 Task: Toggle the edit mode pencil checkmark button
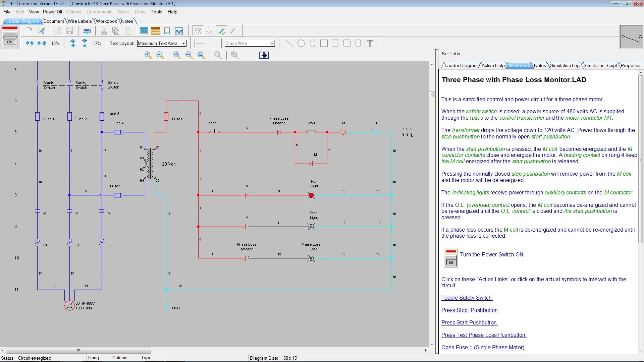pyautogui.click(x=221, y=31)
